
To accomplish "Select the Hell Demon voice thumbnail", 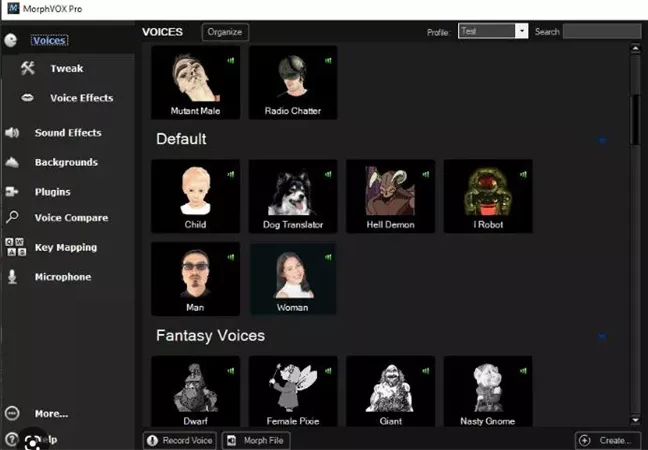I will (391, 196).
